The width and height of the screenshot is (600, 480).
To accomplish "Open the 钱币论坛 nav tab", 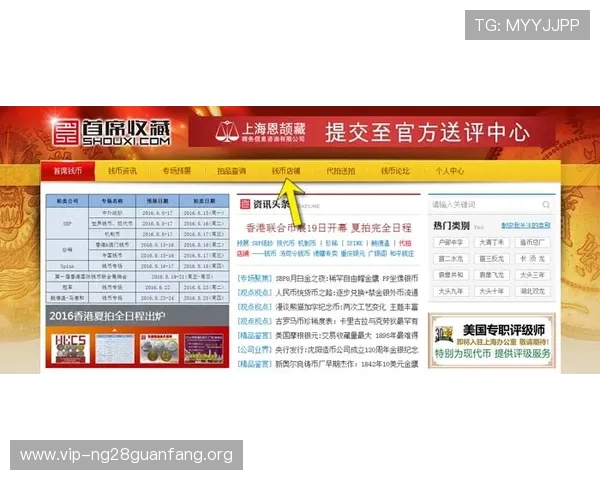I will click(x=395, y=171).
